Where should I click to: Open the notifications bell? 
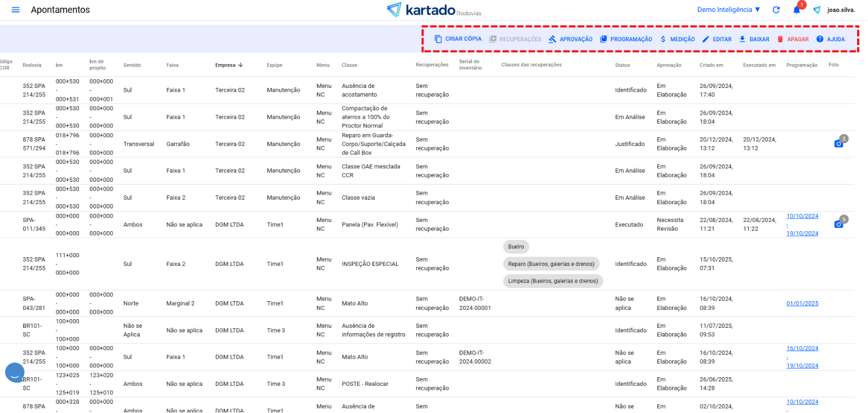(x=796, y=10)
